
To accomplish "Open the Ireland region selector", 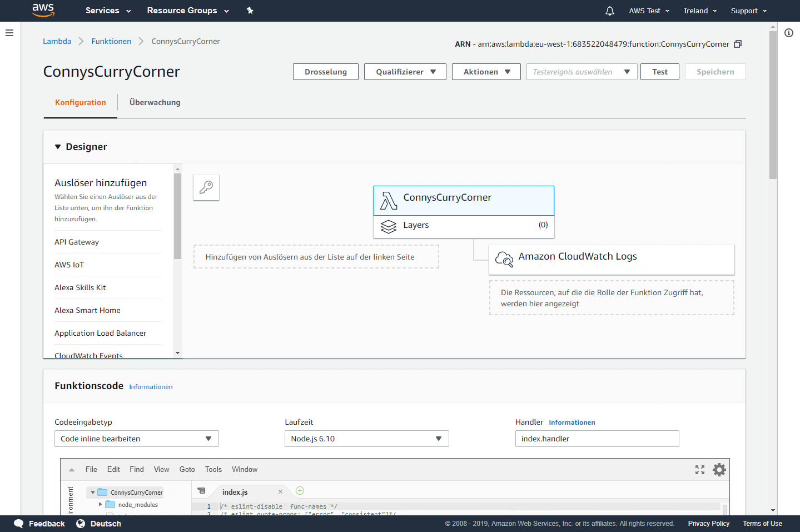I will (x=700, y=11).
